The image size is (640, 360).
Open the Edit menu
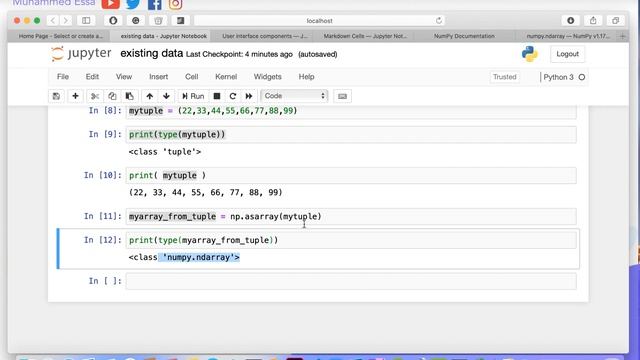pos(92,77)
